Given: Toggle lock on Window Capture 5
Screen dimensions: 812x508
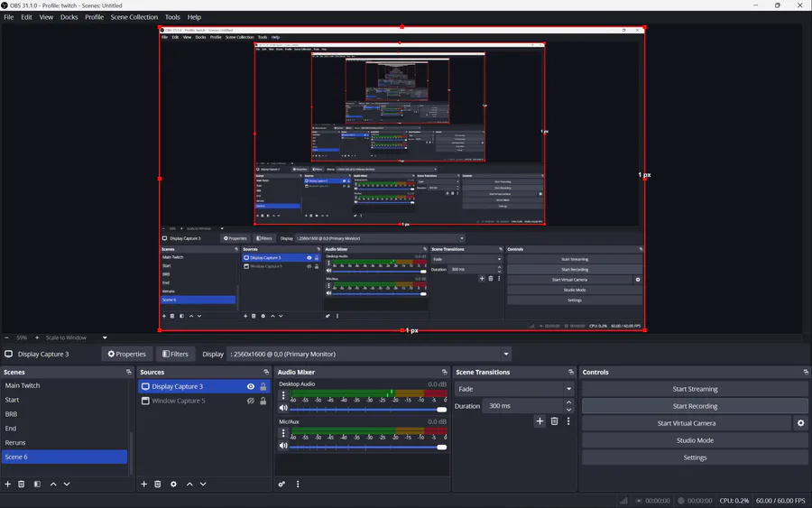Looking at the screenshot, I should pos(263,401).
